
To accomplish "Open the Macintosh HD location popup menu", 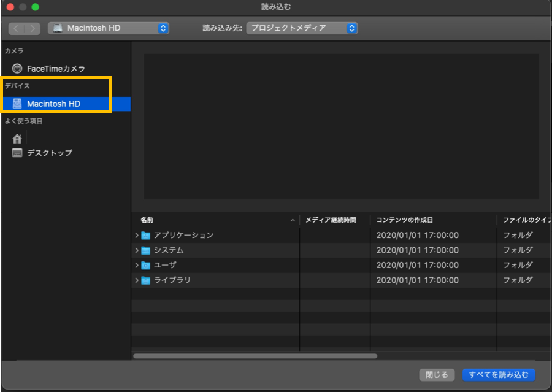I will (109, 28).
